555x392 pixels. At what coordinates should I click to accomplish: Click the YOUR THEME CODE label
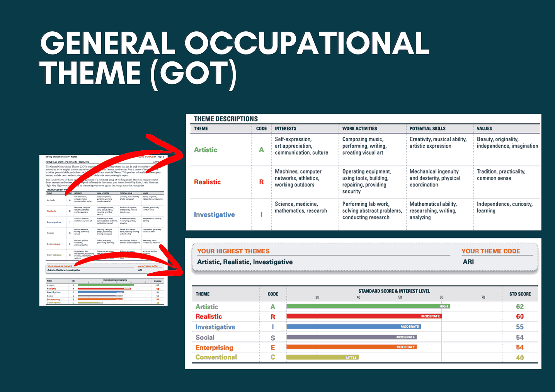[490, 251]
